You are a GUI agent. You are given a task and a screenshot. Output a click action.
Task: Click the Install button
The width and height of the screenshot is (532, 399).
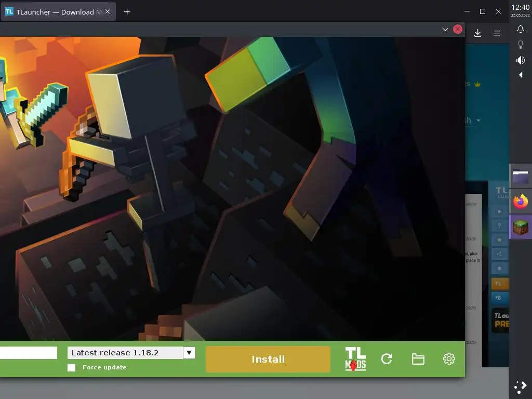[x=268, y=360]
